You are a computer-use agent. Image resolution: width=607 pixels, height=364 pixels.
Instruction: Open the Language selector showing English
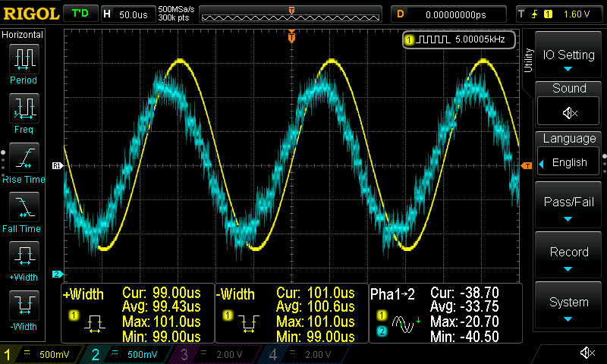point(569,162)
